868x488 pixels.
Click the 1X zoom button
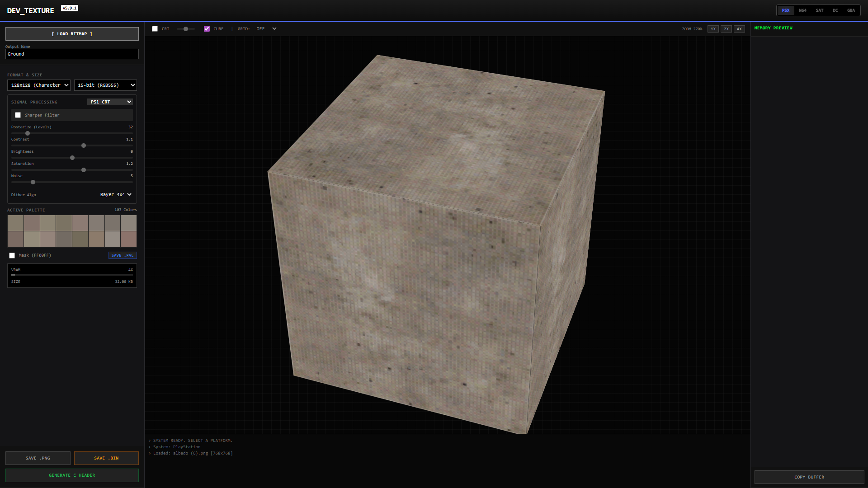click(x=713, y=29)
